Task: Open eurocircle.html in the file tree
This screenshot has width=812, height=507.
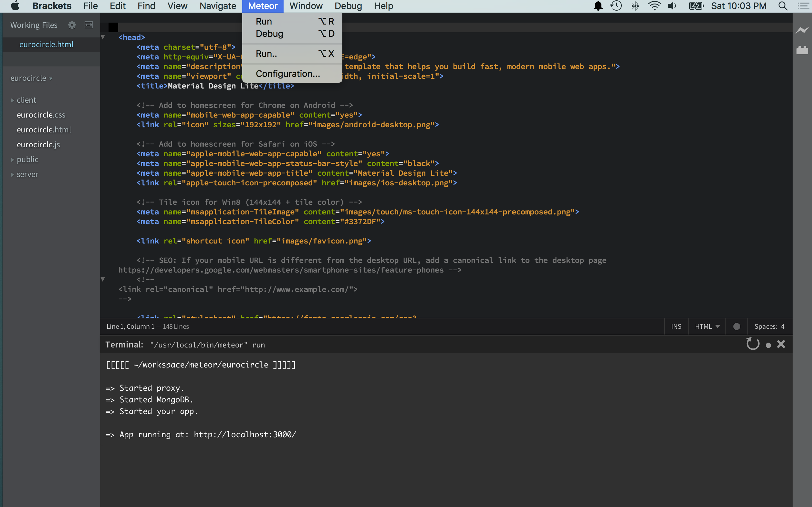Action: [44, 130]
